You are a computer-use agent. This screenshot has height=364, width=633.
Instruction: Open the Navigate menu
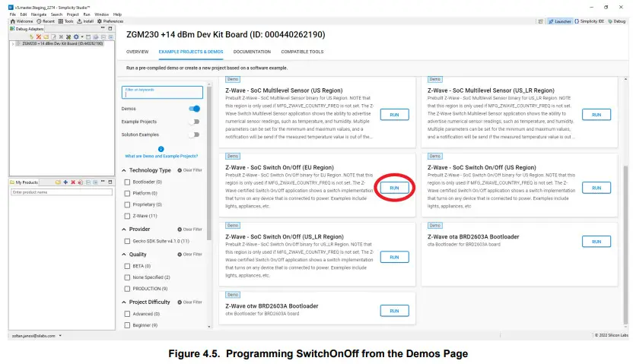tap(39, 14)
